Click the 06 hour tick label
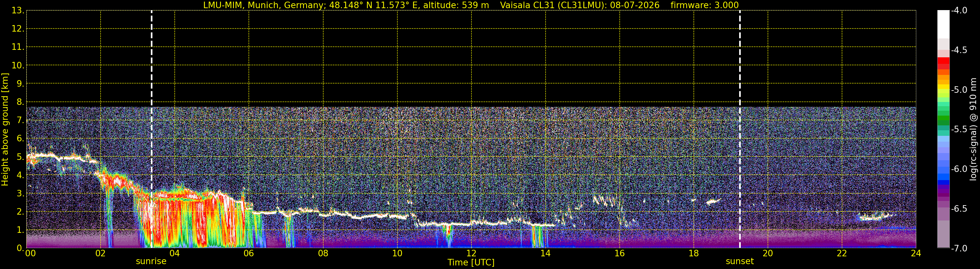980x269 pixels. coord(249,253)
